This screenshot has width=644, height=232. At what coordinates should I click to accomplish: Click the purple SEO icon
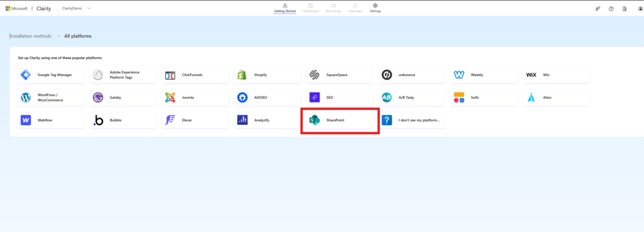[314, 97]
